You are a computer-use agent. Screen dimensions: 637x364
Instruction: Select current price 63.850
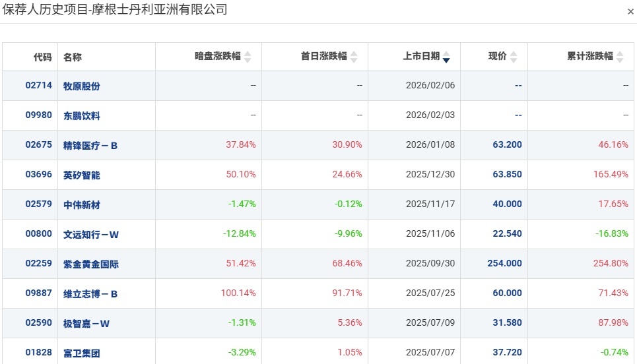tap(507, 174)
